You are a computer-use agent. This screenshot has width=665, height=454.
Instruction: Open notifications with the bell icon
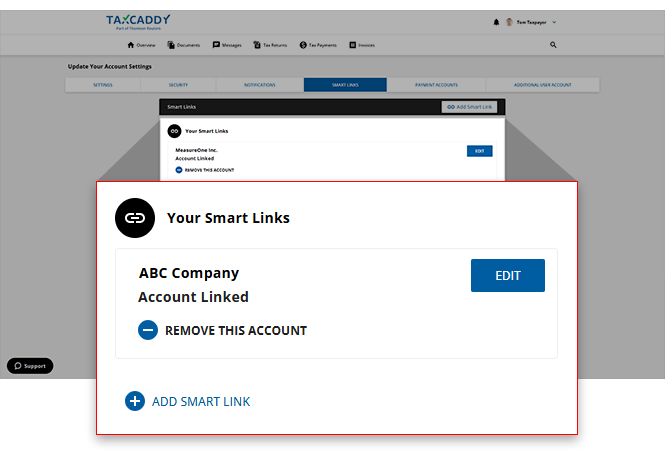496,22
